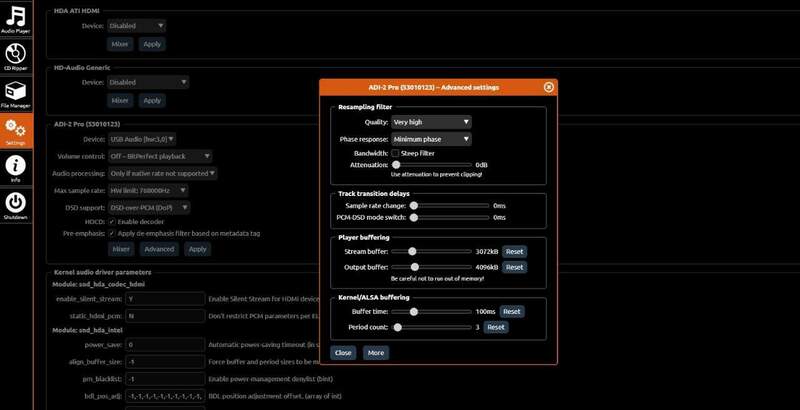The image size is (800, 410).
Task: Go to the File Manager
Action: (16, 95)
